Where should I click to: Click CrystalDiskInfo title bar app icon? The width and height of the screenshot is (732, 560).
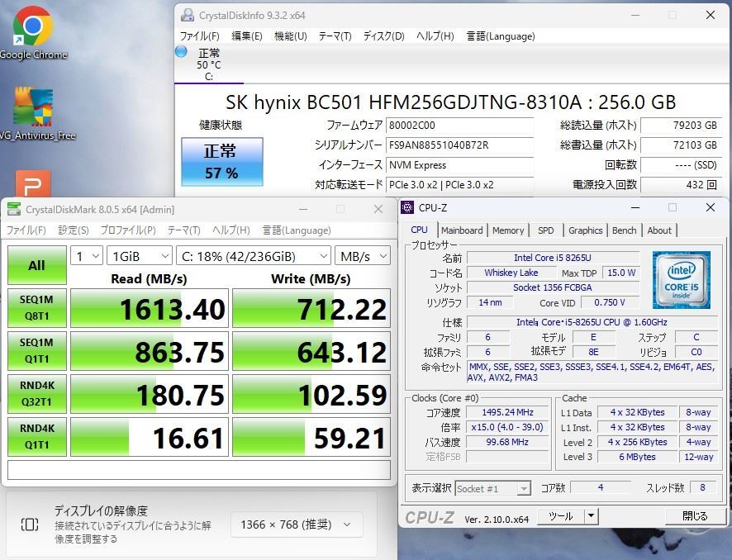(x=188, y=16)
